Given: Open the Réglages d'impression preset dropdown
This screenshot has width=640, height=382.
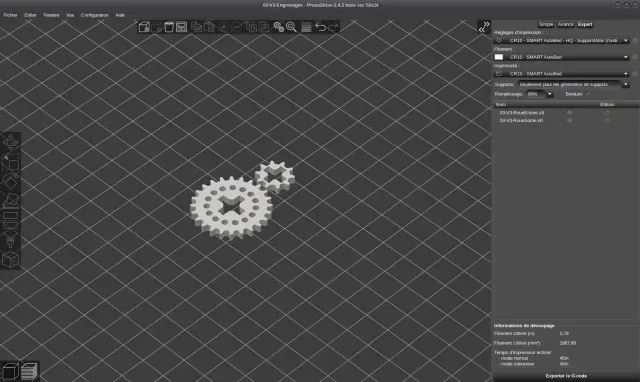Looking at the screenshot, I should click(x=562, y=40).
